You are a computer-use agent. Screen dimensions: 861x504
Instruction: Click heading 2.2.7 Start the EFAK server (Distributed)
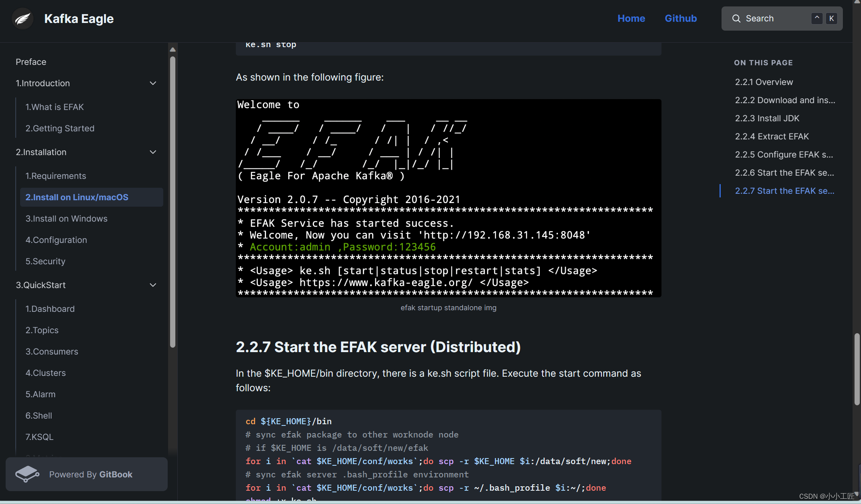click(x=378, y=347)
